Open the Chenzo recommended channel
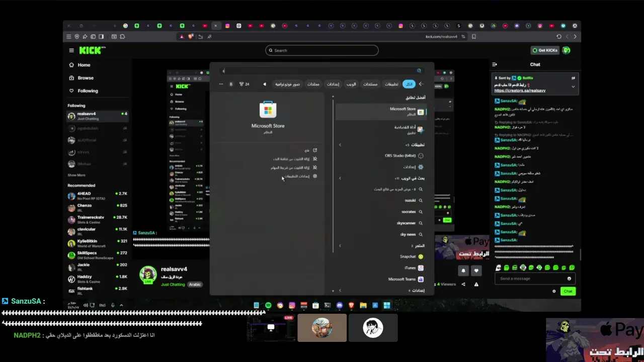644x362 pixels. [98, 208]
